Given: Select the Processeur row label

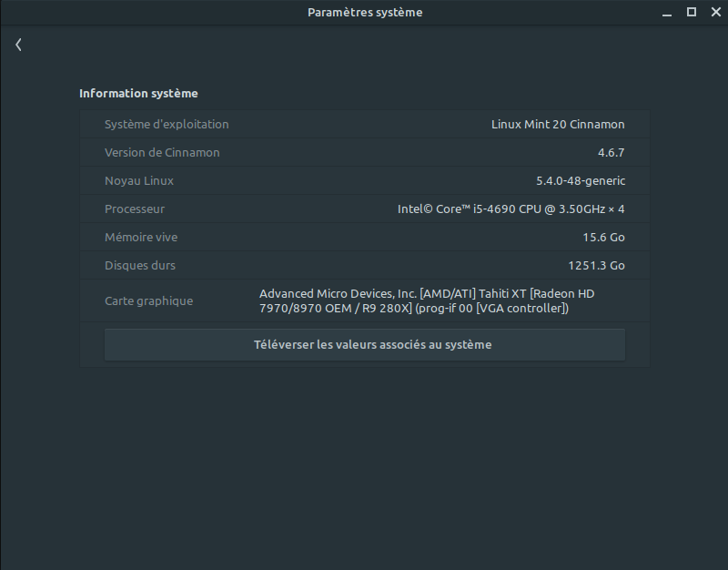Looking at the screenshot, I should click(134, 209).
